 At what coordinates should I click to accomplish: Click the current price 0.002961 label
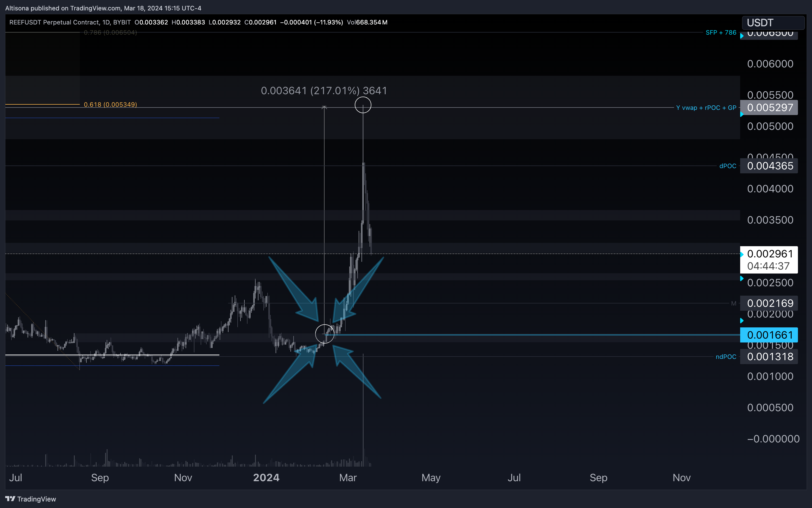pos(769,254)
